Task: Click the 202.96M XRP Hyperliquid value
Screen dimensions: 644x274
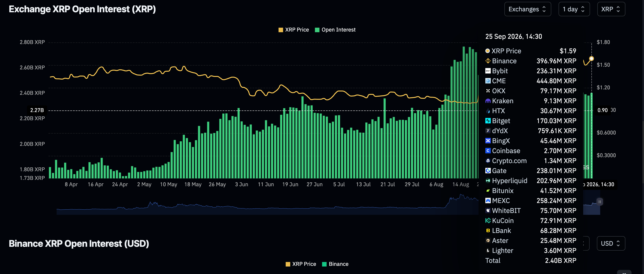Action: 556,181
